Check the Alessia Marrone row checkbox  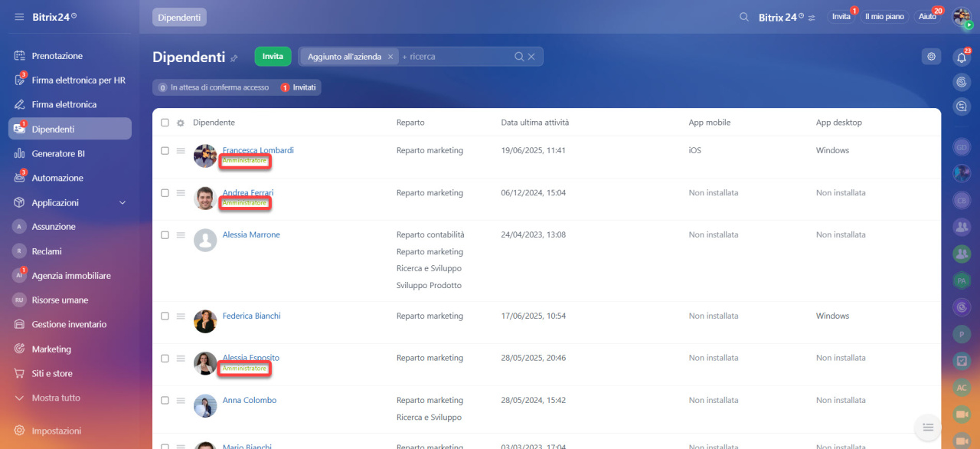[165, 235]
